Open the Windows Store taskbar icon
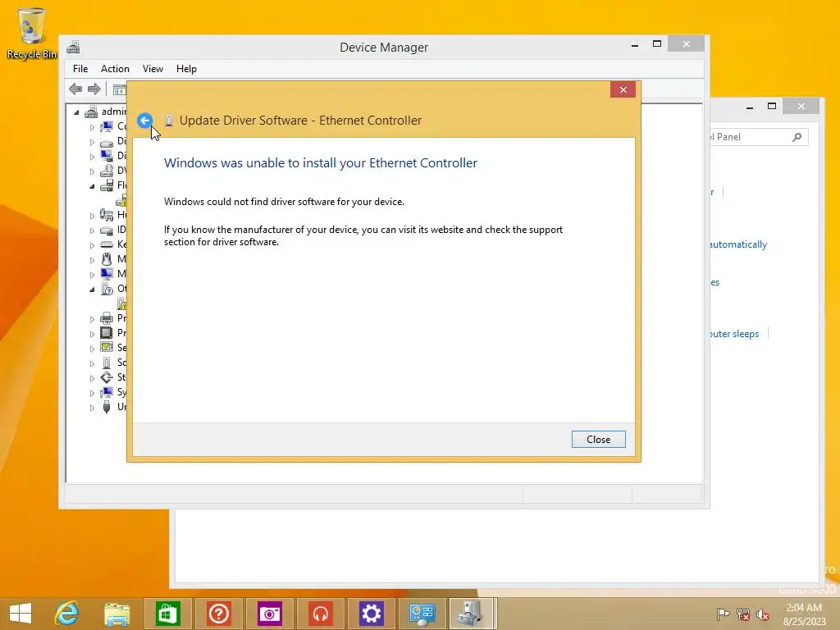 point(167,614)
